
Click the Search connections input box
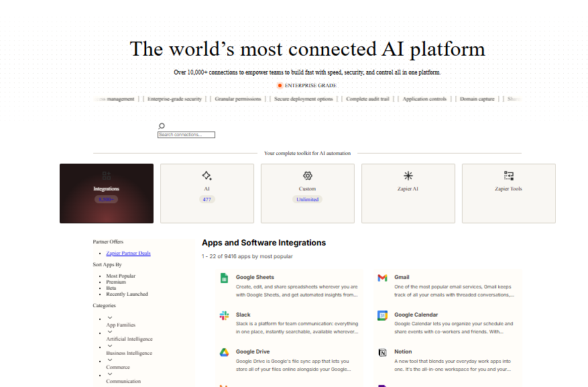[x=186, y=134]
